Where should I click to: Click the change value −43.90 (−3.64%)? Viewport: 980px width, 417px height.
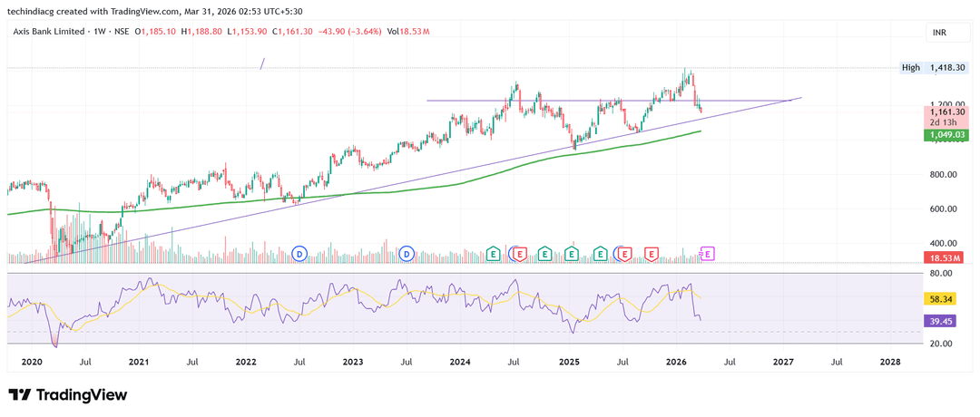(x=350, y=31)
